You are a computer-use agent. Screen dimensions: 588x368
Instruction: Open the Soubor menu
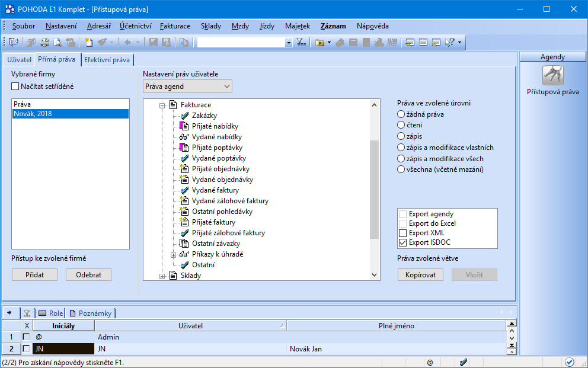click(24, 26)
